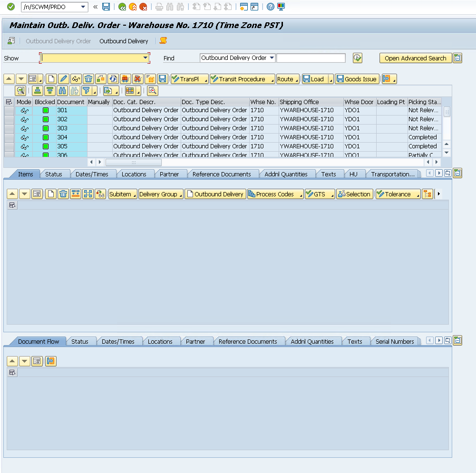Open the Outbound Delivery Order find dropdown
476x473 pixels.
[x=272, y=58]
